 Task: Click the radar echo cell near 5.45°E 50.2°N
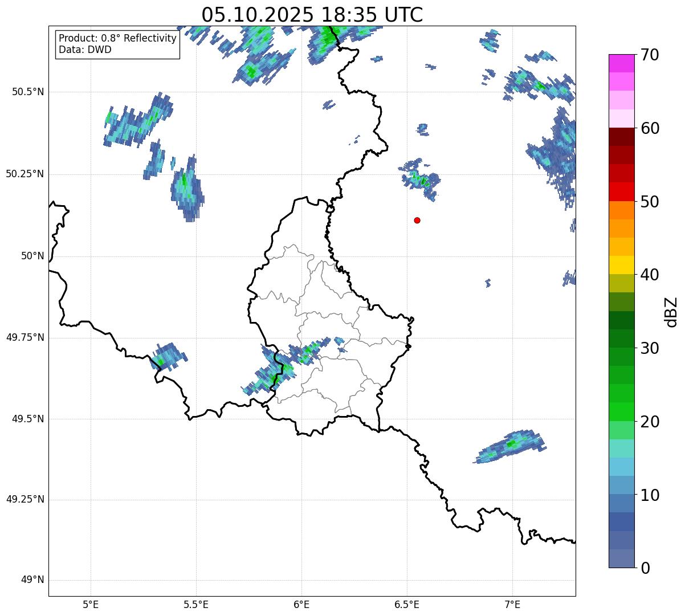point(187,188)
